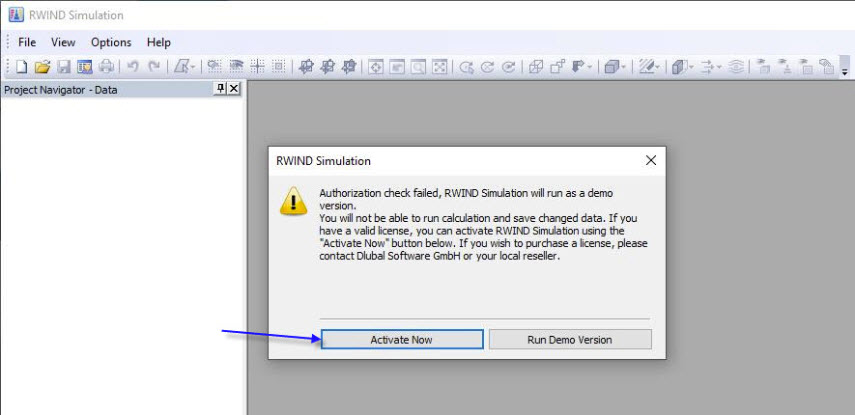Viewport: 855px width, 415px height.
Task: Open dropdown arrow beside solid box icon
Action: click(623, 67)
